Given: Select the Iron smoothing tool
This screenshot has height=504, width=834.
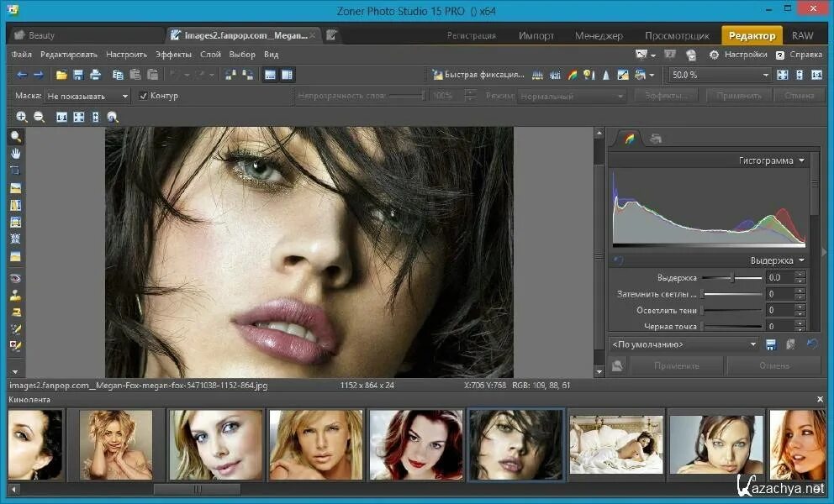Looking at the screenshot, I should tap(15, 312).
